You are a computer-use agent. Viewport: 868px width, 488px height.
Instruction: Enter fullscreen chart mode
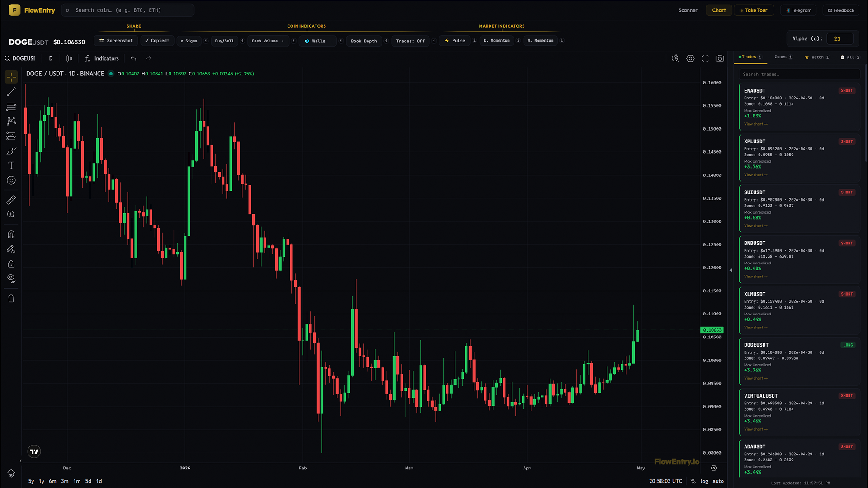[705, 58]
